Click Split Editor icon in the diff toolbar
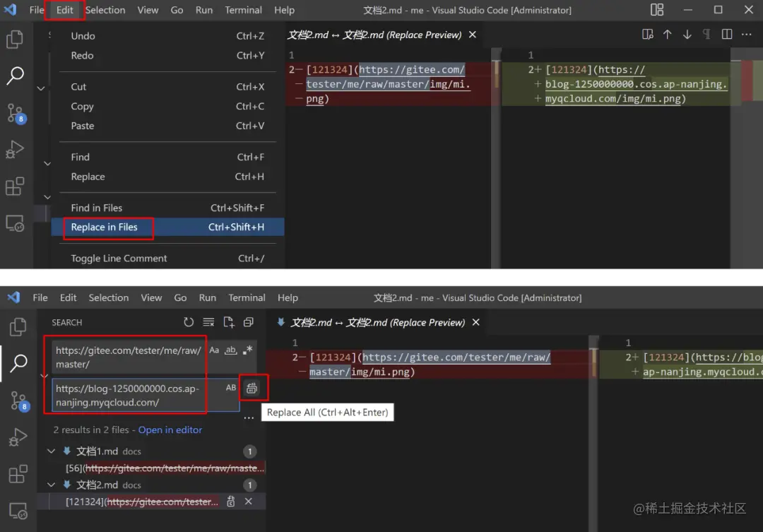Viewport: 763px width, 532px height. [x=726, y=35]
